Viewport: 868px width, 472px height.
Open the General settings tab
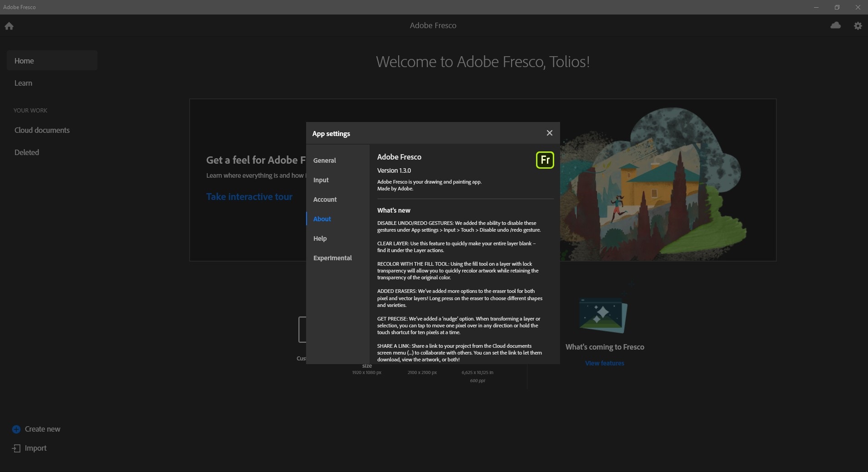click(325, 161)
